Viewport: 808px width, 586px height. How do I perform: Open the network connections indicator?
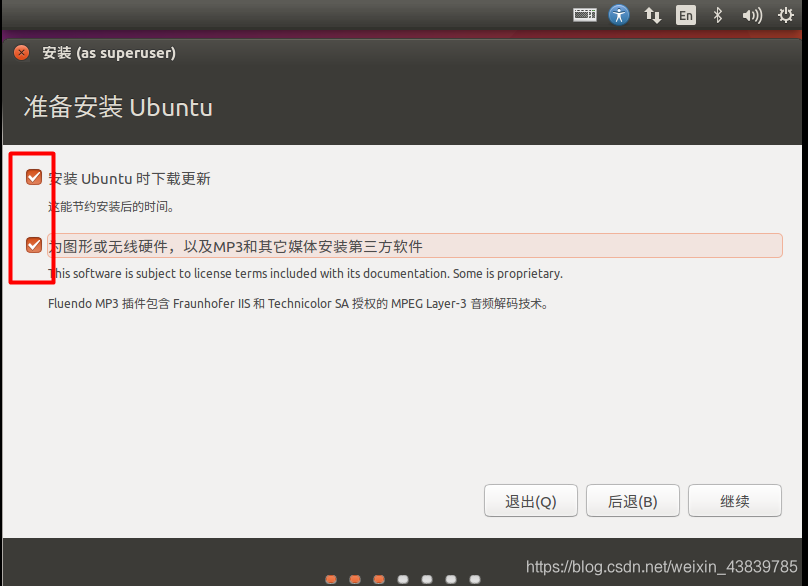point(652,15)
